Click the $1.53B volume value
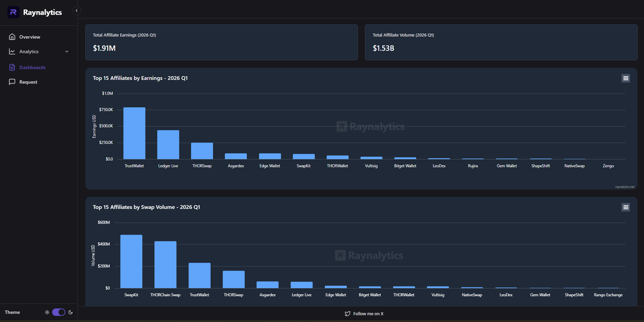 click(383, 48)
